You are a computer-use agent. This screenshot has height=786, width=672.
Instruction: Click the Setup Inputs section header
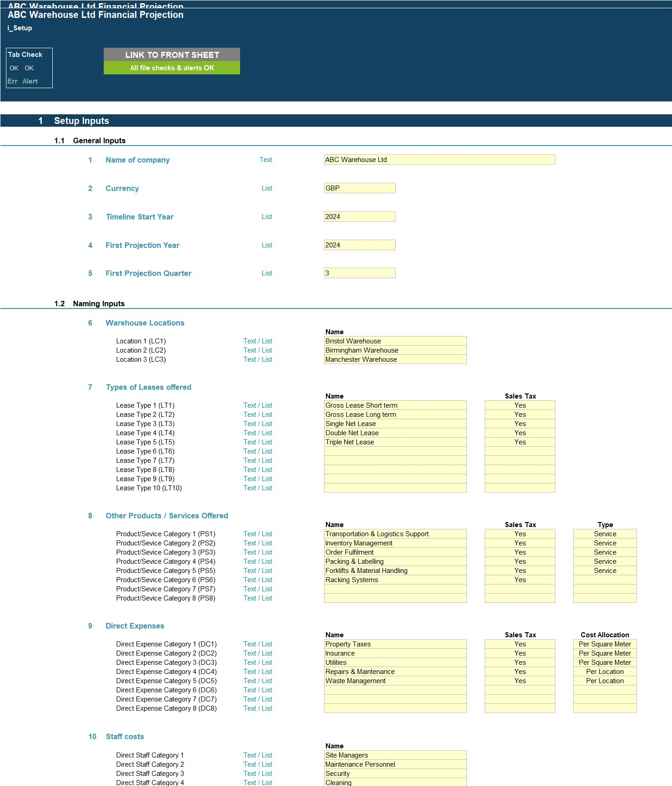tap(82, 121)
